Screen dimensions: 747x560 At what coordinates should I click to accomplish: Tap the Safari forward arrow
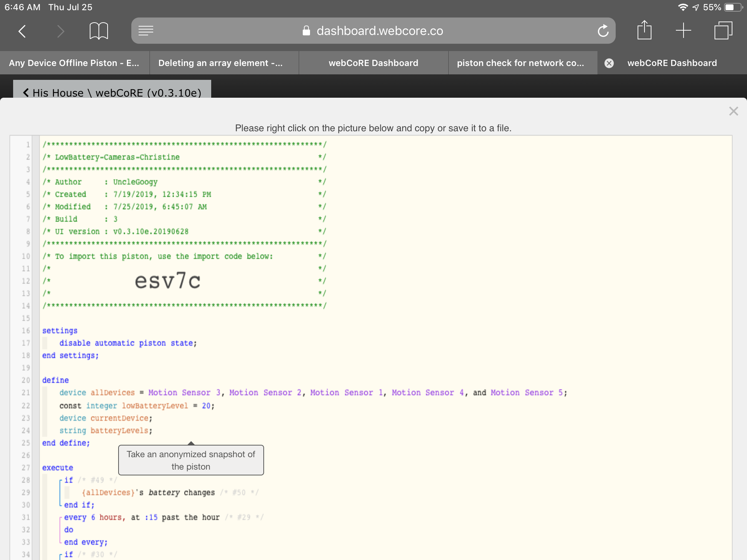[x=61, y=31]
